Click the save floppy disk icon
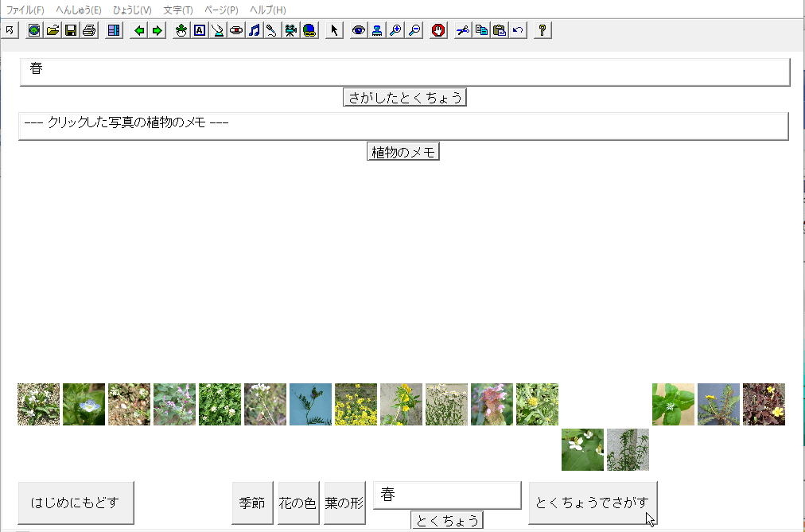805x532 pixels. (71, 30)
